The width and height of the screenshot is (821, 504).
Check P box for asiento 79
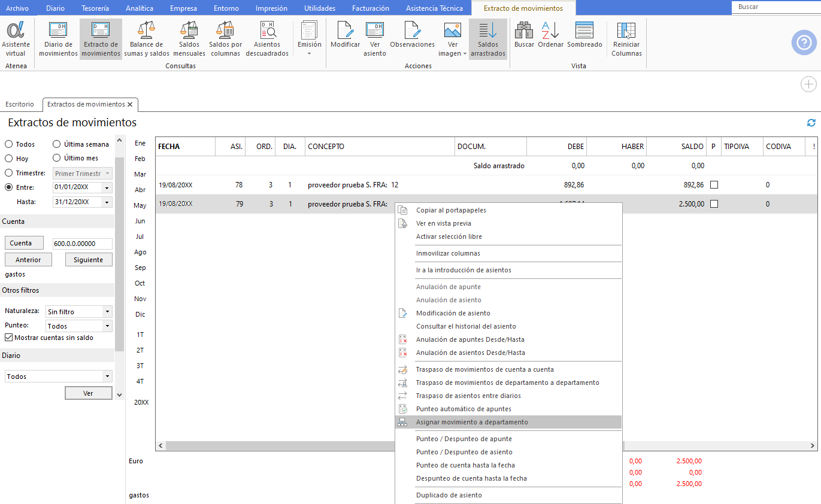pos(714,204)
